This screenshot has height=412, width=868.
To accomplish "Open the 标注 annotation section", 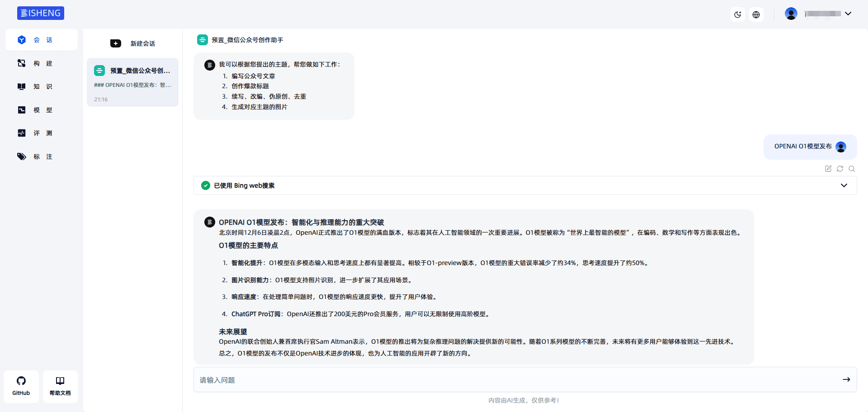I will point(42,156).
